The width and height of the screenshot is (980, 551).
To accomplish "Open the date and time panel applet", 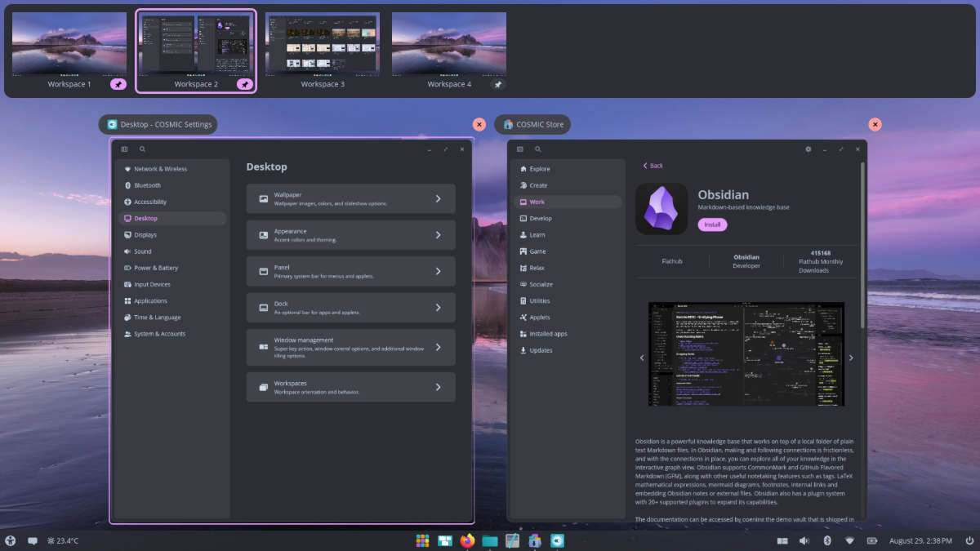I will click(x=920, y=540).
